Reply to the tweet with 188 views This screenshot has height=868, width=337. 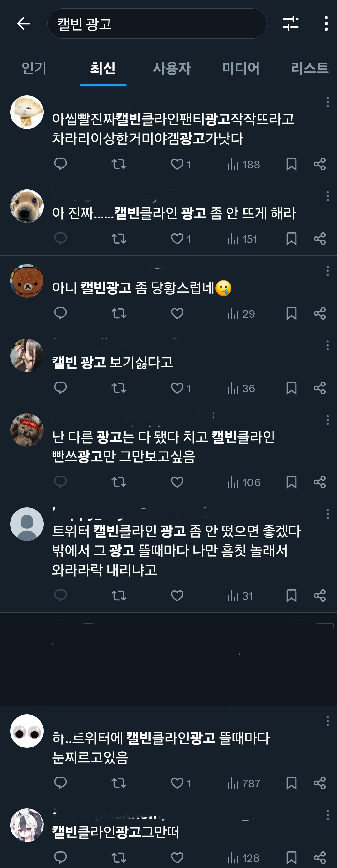[60, 164]
